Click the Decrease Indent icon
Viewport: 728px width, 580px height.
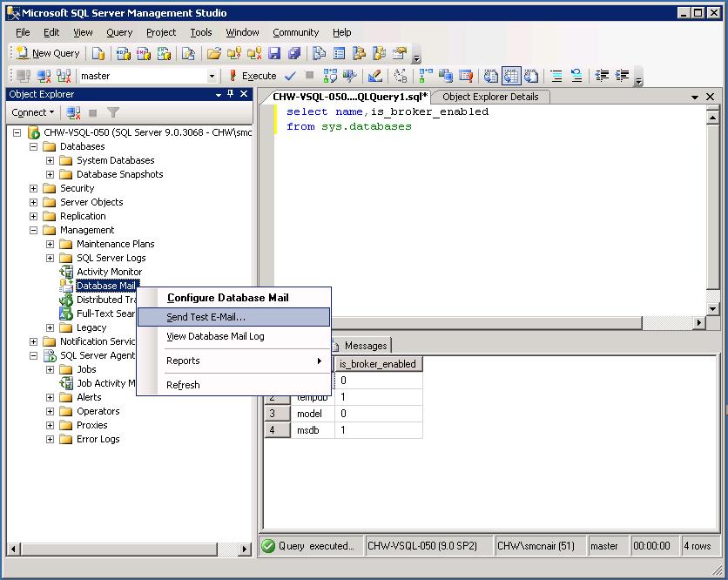click(x=602, y=76)
